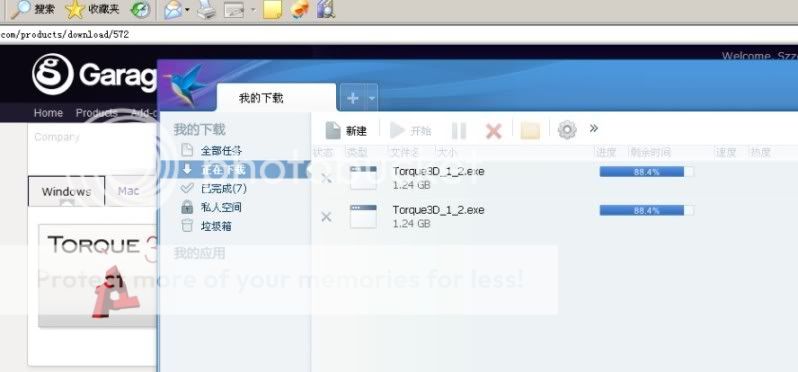Sort by the 速度 column header

click(x=726, y=152)
